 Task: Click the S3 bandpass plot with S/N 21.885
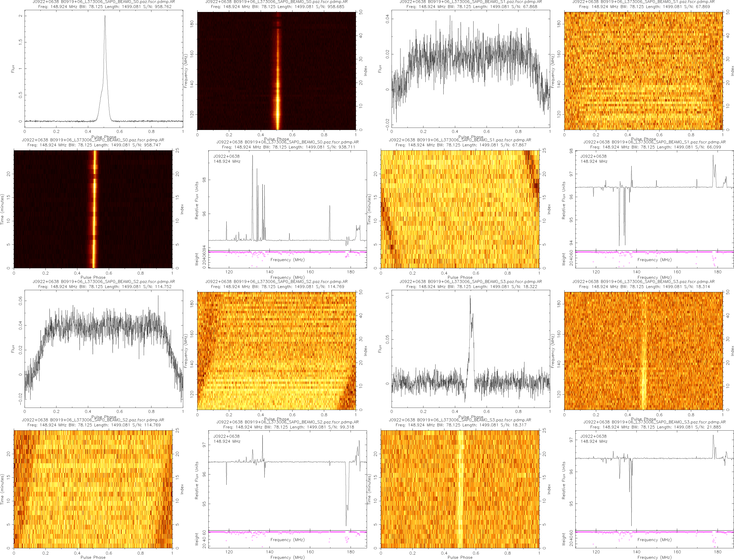[654, 480]
